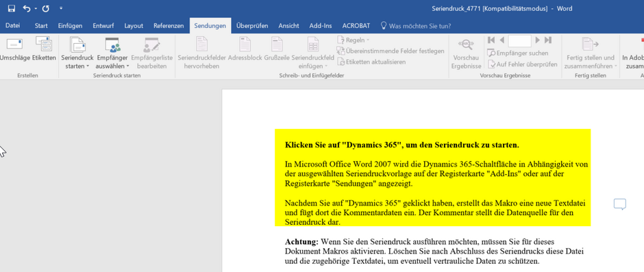This screenshot has height=272, width=644.
Task: Customize the Quick Access Toolbar
Action: 61,8
